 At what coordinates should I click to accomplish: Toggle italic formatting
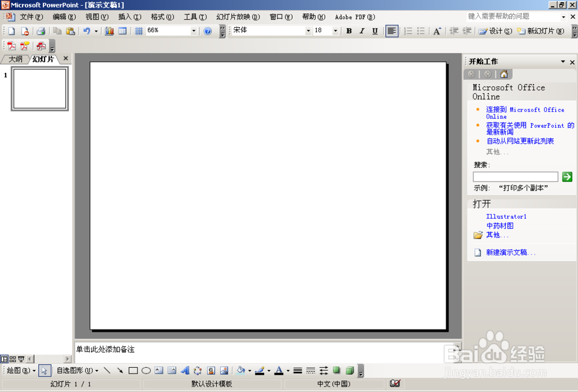(361, 31)
